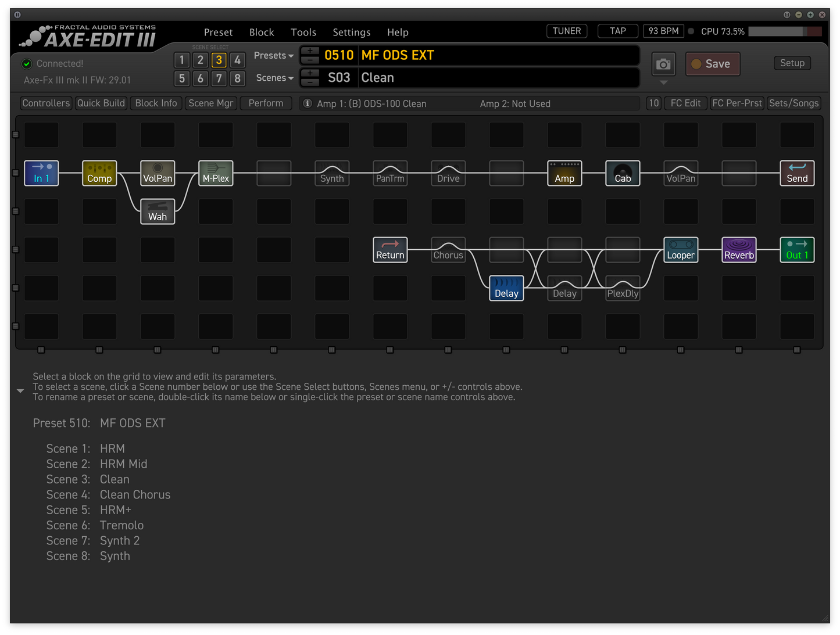Select the Return block
Viewport: 840px width, 635px height.
click(390, 250)
